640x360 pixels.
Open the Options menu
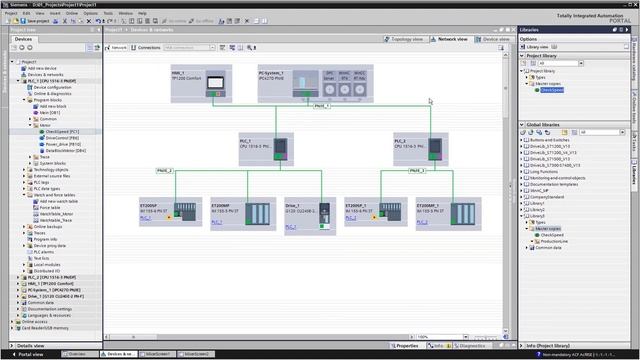coord(91,13)
